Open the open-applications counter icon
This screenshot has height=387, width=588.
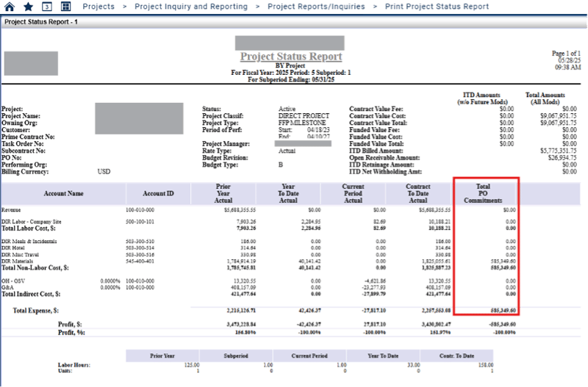[x=47, y=7]
